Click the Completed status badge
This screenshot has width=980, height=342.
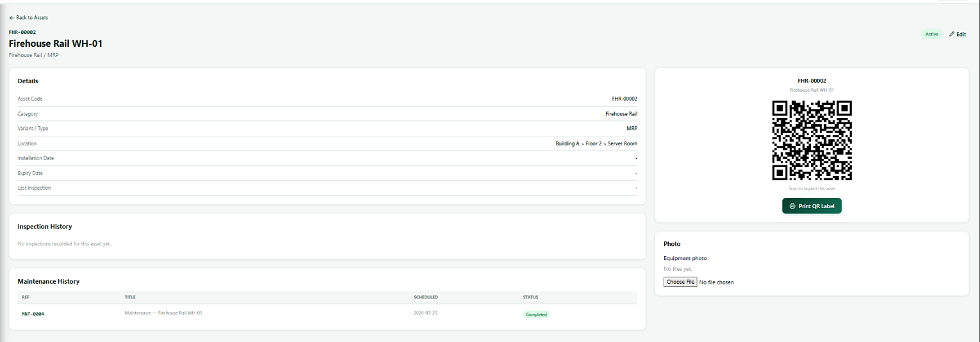click(537, 314)
